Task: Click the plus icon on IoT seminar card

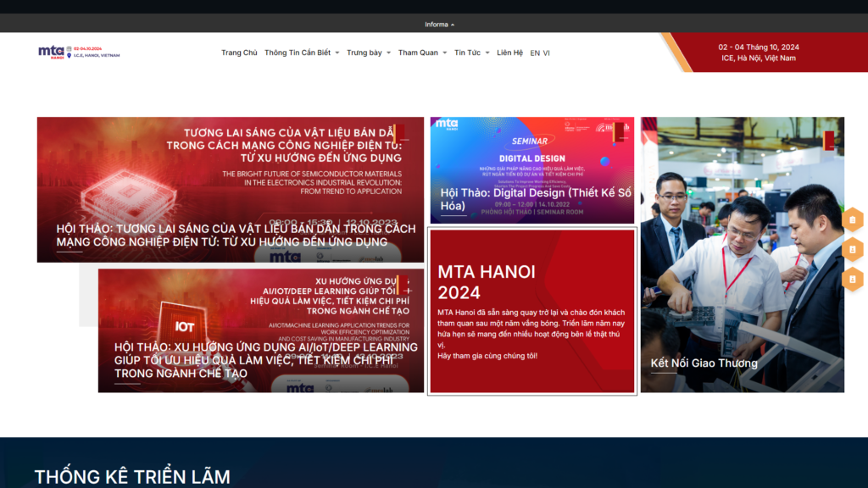Action: (x=408, y=291)
